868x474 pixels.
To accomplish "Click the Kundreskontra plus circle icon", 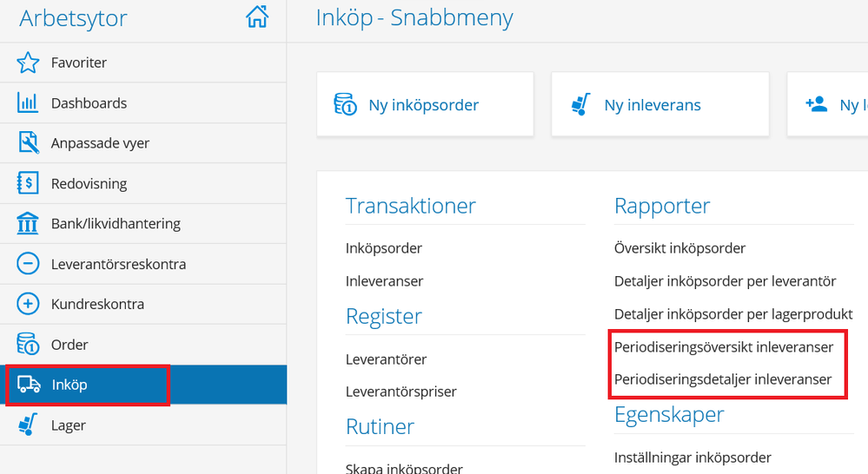I will (28, 305).
